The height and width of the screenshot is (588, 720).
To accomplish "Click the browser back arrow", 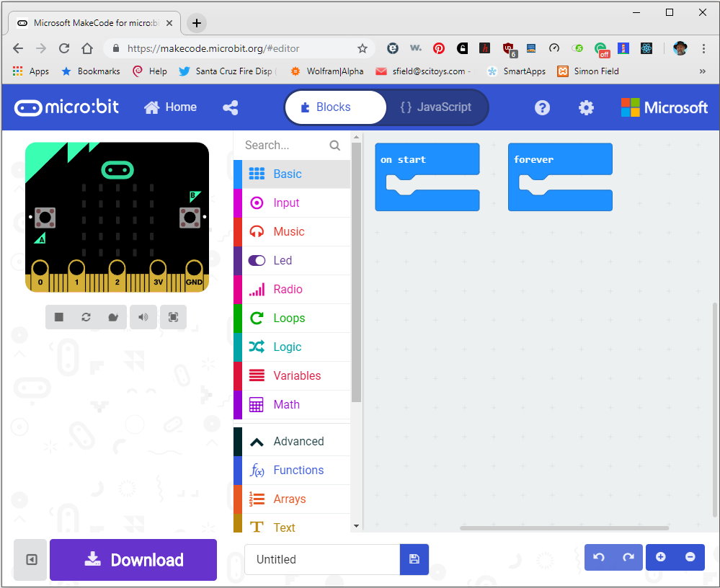I will tap(18, 48).
